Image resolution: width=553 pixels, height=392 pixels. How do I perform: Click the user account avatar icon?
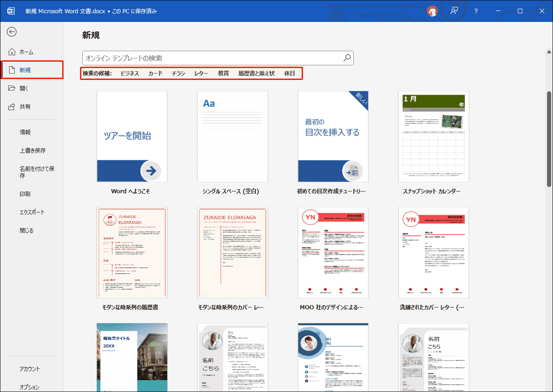coord(432,11)
